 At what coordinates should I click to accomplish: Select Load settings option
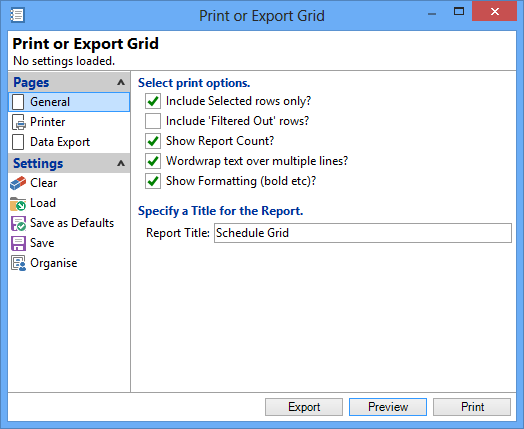69,203
